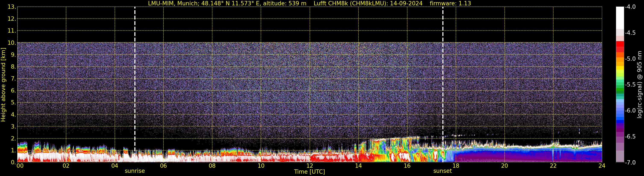Click the '9.' height axis tick label

pos(13,55)
